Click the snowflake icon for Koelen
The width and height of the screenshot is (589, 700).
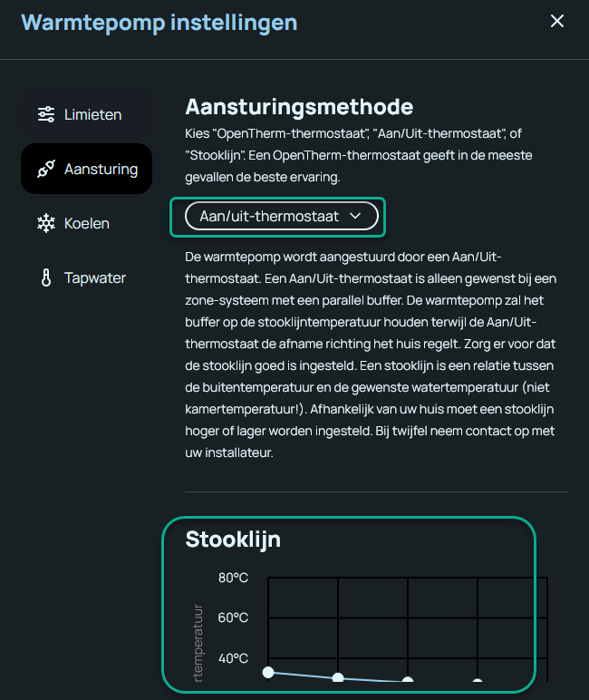[46, 224]
